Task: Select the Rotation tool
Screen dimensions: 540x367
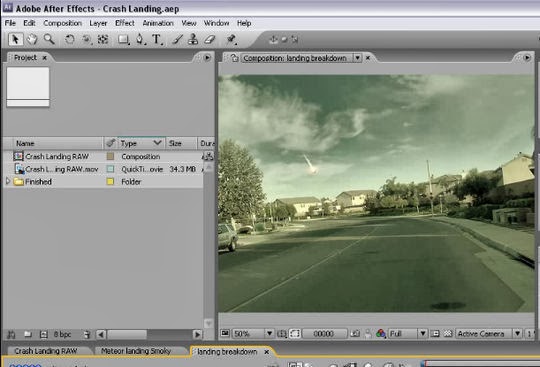Action: [x=69, y=39]
